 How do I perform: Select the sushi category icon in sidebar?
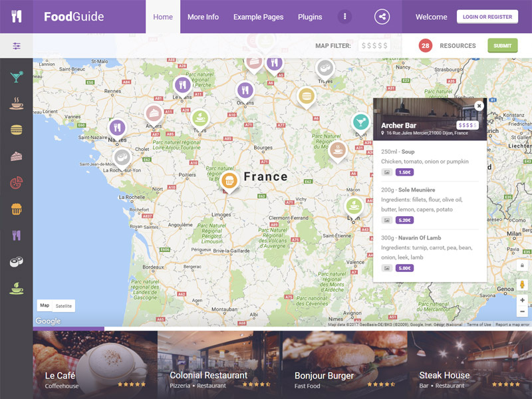[x=16, y=261]
